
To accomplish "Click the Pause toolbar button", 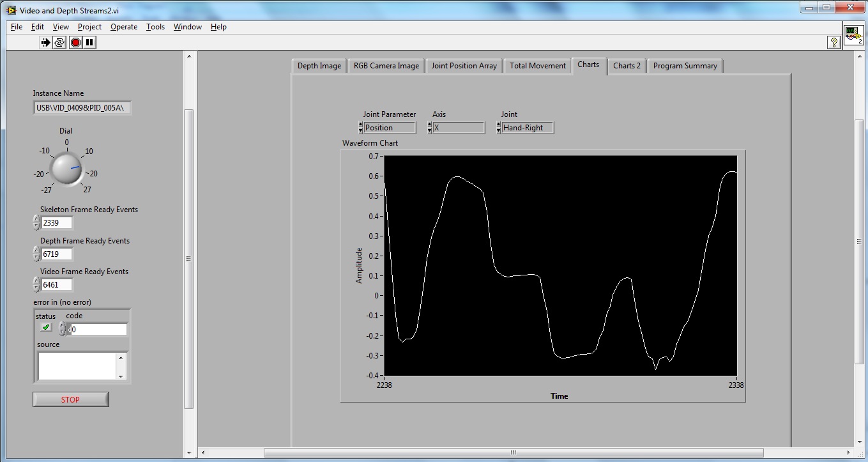I will pyautogui.click(x=89, y=42).
